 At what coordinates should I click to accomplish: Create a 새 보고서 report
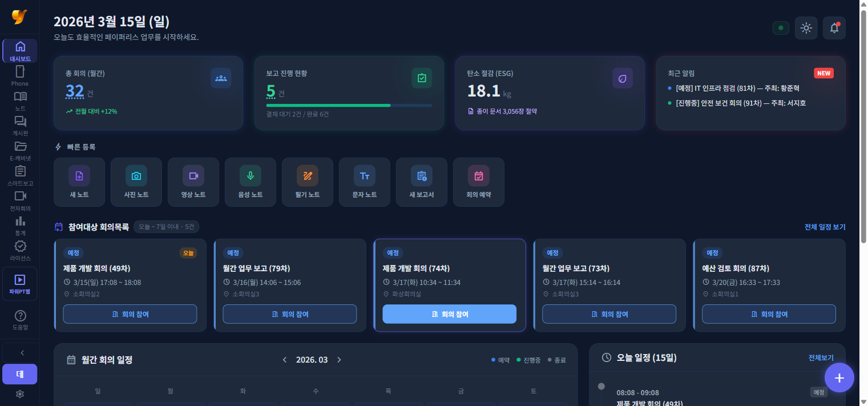[x=421, y=175]
